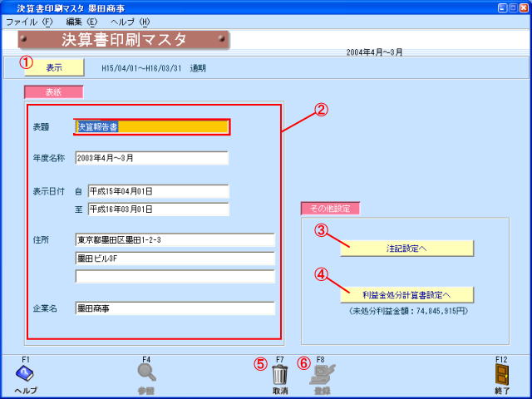Select the 表示日付 start date field
Screen dimensions: 532x399
pyautogui.click(x=157, y=192)
